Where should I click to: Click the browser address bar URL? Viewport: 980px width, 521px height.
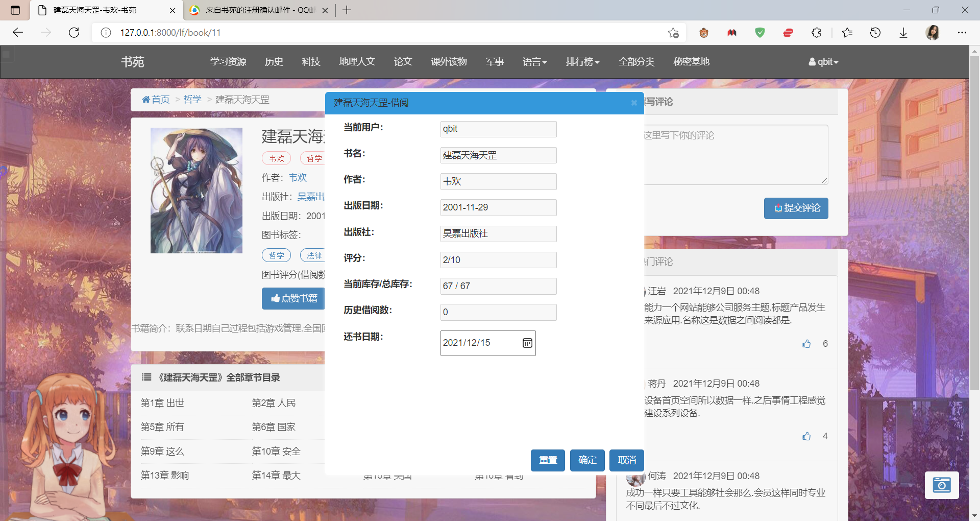tap(170, 33)
